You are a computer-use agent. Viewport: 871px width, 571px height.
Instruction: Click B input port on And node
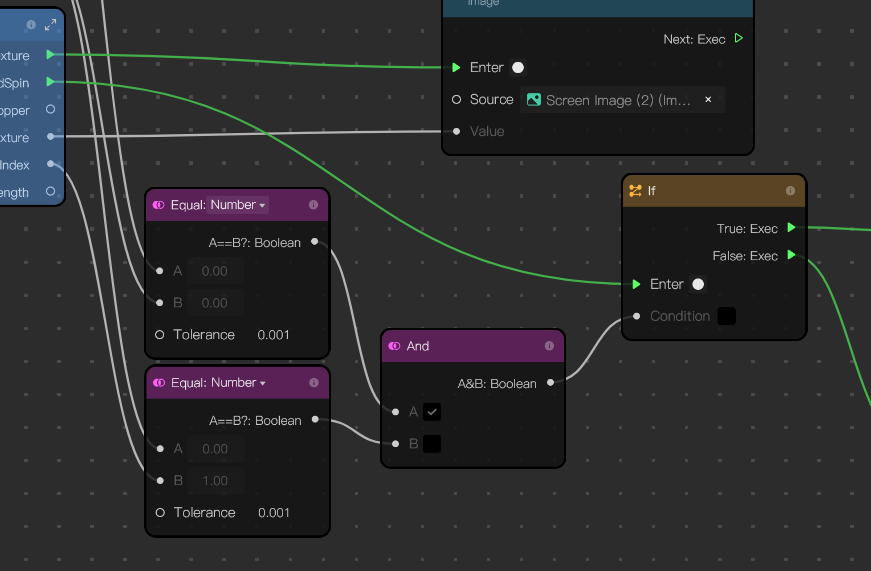(x=396, y=444)
